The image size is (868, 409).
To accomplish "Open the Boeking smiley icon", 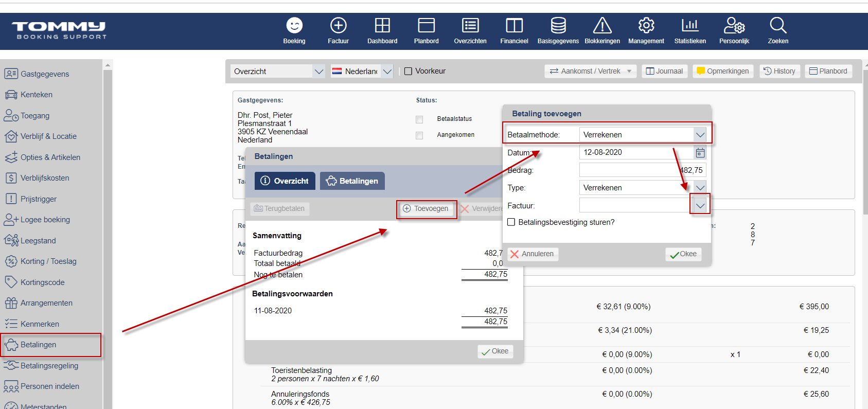I will click(294, 25).
